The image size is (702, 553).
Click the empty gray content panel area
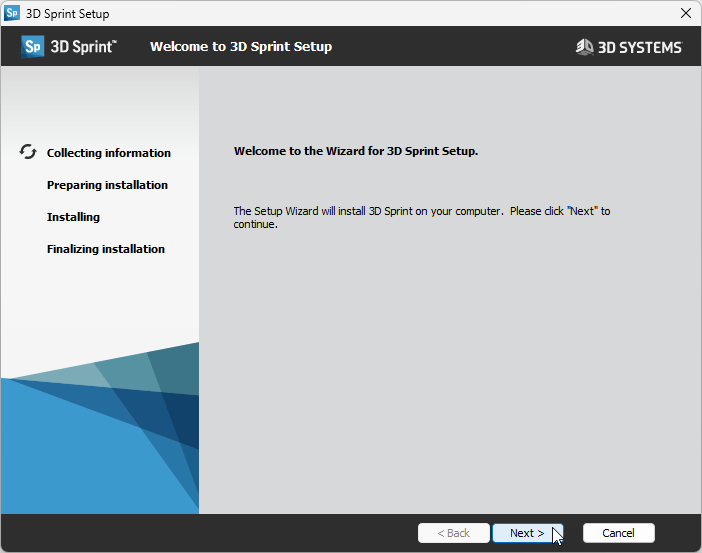point(450,380)
